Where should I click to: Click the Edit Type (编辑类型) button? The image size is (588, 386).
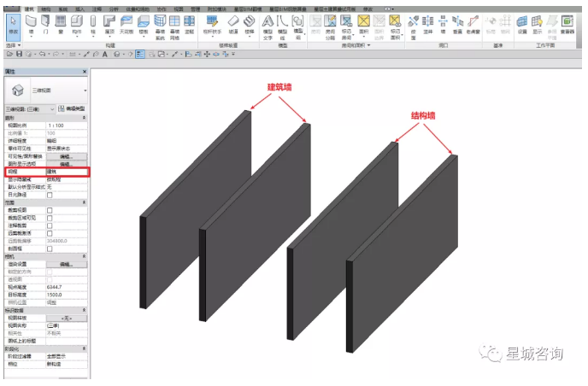point(72,108)
